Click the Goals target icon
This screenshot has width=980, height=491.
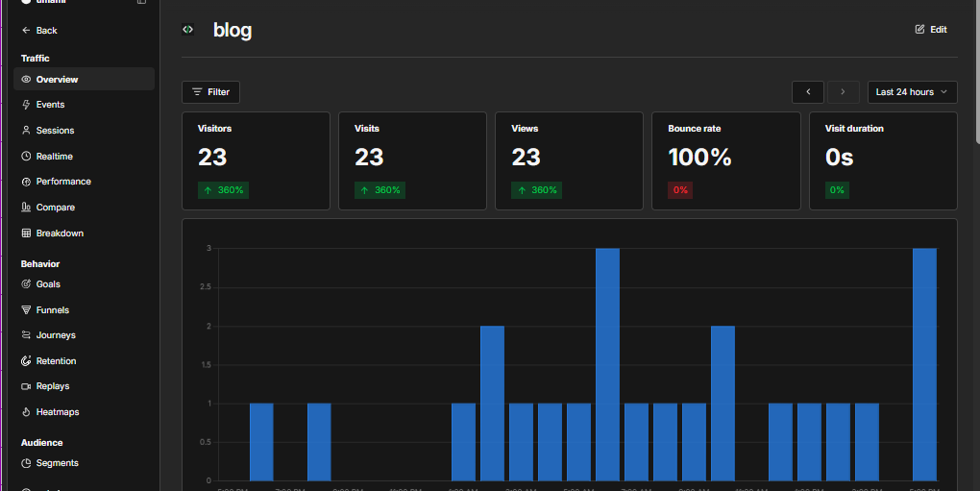pos(26,283)
